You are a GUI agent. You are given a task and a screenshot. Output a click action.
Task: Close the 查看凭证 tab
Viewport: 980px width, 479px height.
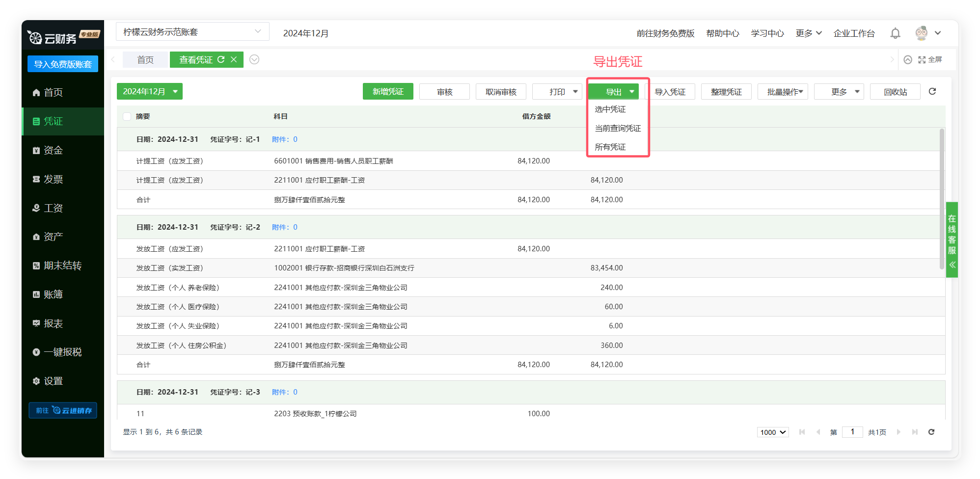click(234, 59)
